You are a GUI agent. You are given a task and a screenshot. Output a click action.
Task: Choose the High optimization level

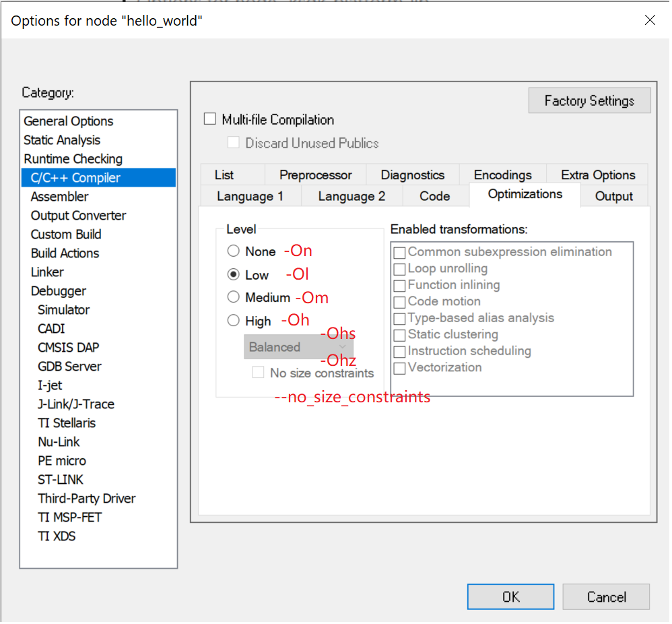[234, 321]
